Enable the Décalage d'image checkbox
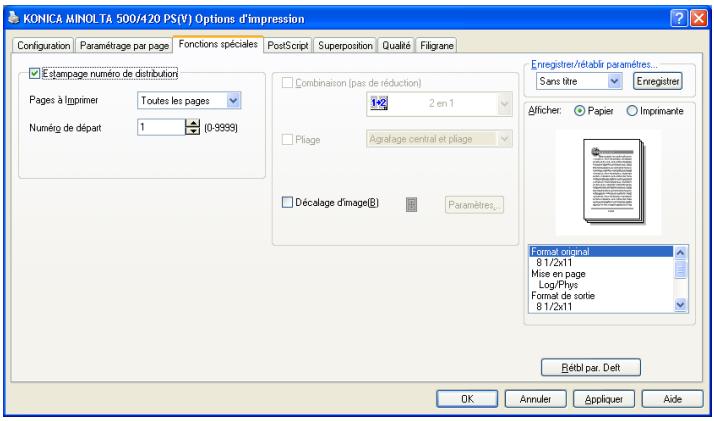714x421 pixels. pyautogui.click(x=287, y=203)
